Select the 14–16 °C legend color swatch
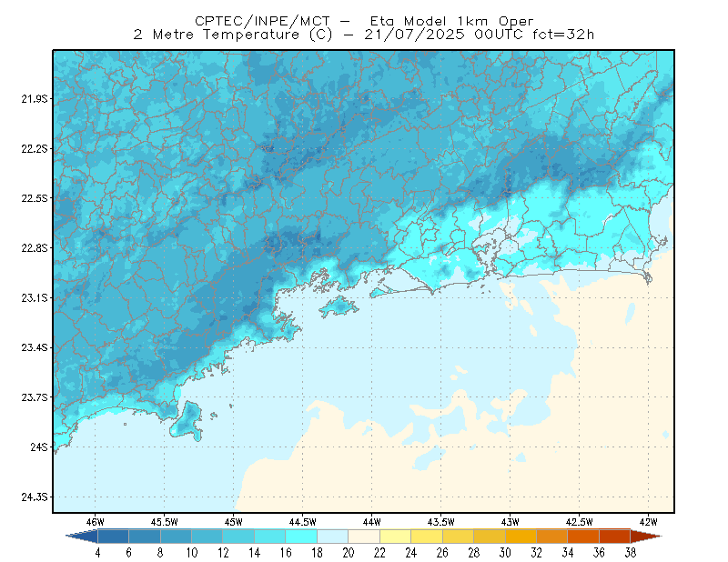Viewport: 728px width, 562px height. 270,537
